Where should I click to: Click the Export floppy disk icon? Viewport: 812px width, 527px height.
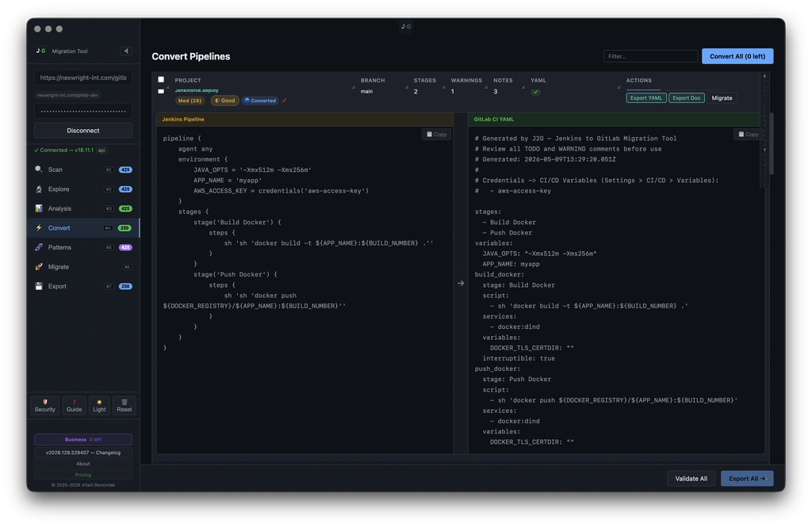click(39, 286)
